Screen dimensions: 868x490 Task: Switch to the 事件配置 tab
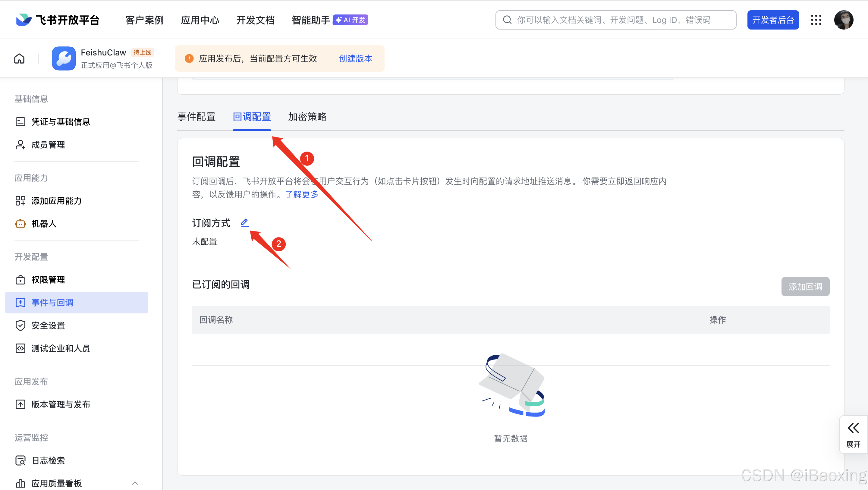[197, 117]
